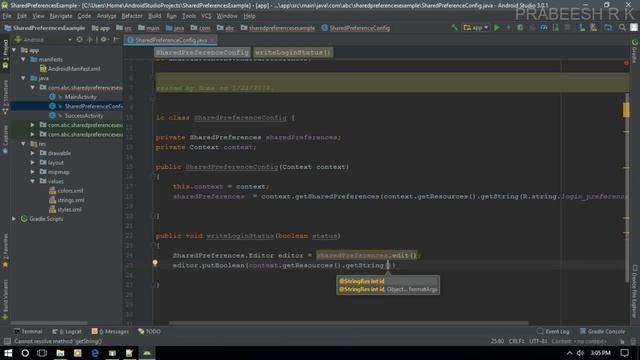Open the Logcat tool window

[x=67, y=331]
